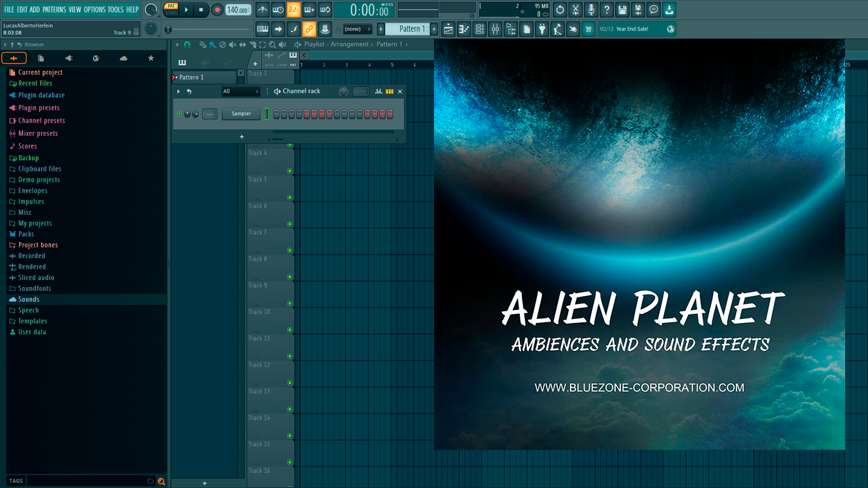Mute the Sampler channel green LED

click(179, 114)
